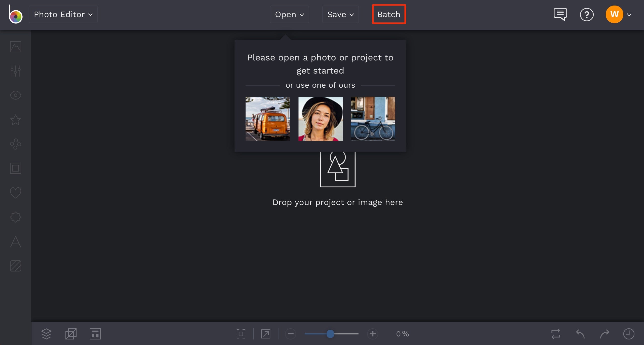This screenshot has height=345, width=644.
Task: Click the Batch button
Action: pyautogui.click(x=388, y=14)
